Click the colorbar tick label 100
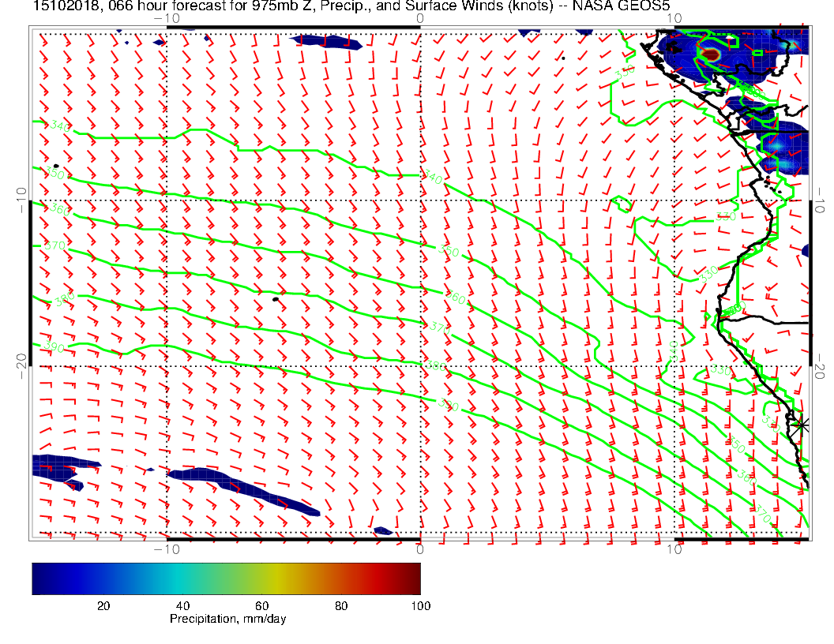The width and height of the screenshot is (834, 644). coord(419,605)
